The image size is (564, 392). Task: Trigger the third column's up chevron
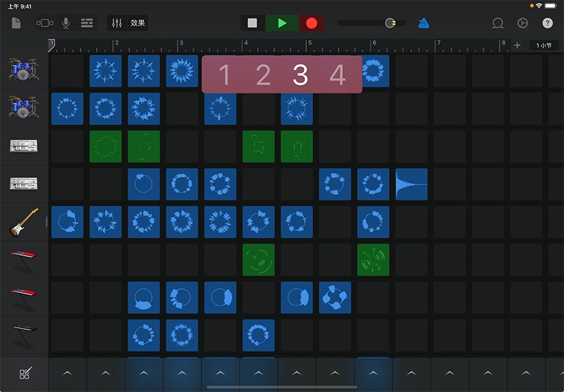click(144, 374)
